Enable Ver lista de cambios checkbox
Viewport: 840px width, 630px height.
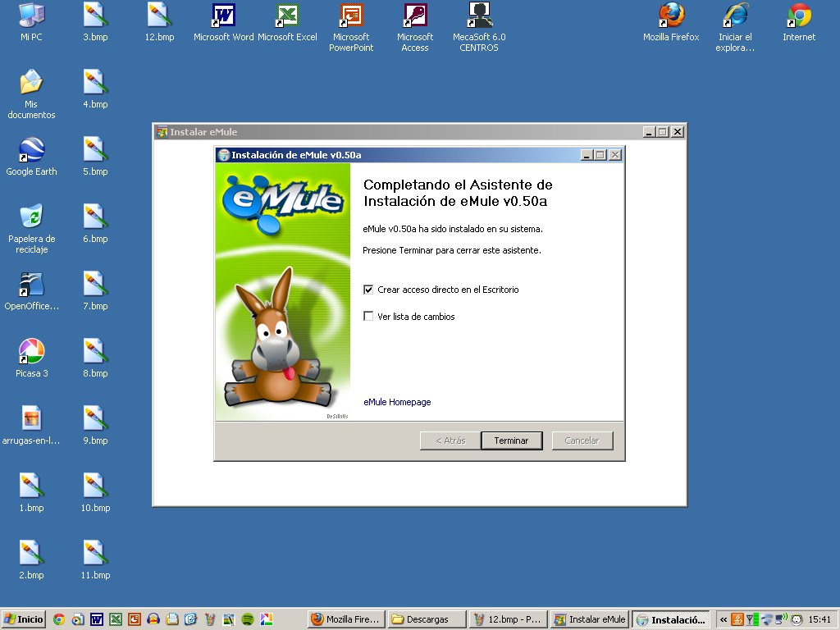pyautogui.click(x=368, y=316)
